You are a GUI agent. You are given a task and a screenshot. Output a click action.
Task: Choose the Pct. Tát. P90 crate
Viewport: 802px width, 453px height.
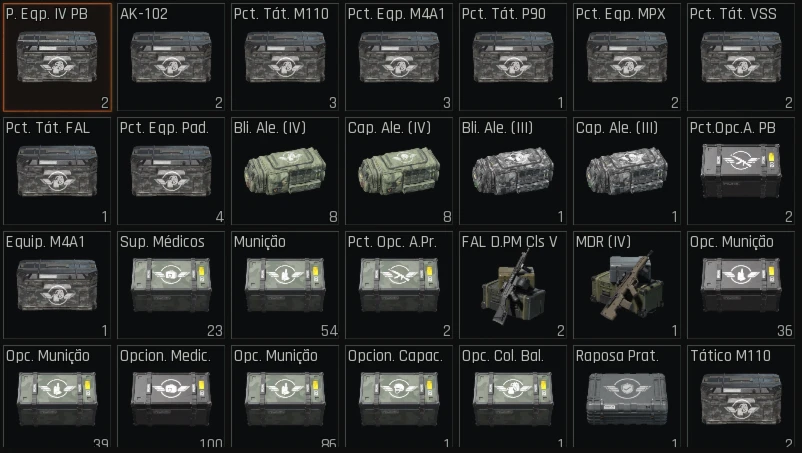pyautogui.click(x=513, y=57)
